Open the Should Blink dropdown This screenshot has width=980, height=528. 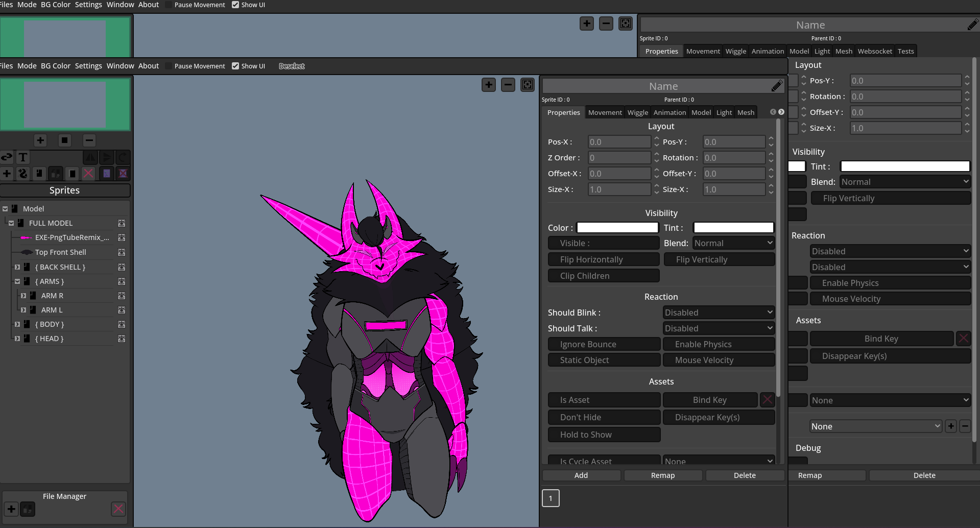coord(719,313)
